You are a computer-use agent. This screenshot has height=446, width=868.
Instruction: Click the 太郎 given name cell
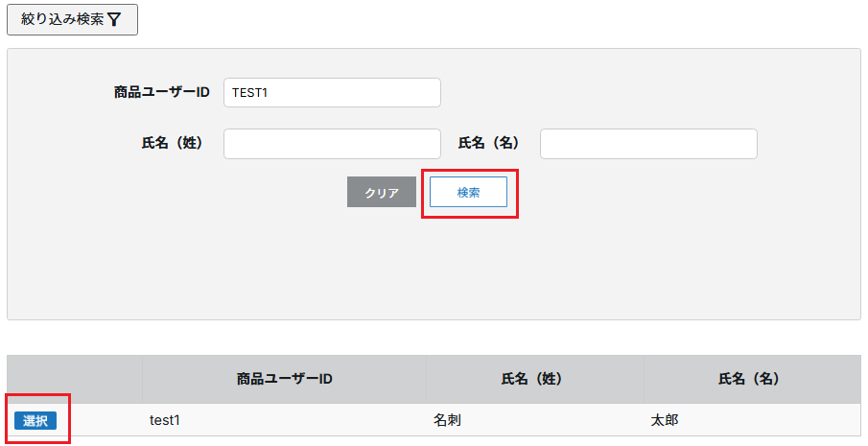(x=665, y=420)
